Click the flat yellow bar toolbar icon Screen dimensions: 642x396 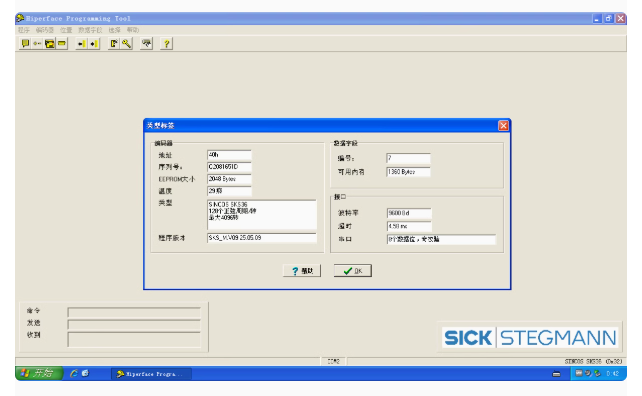[x=62, y=43]
